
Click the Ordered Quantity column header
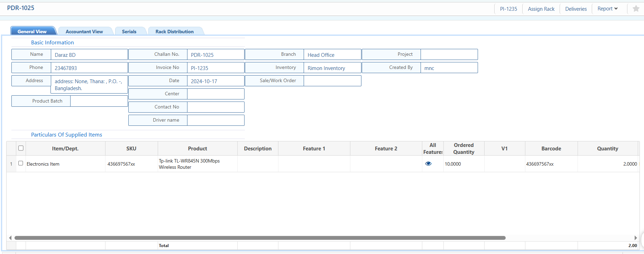point(464,148)
